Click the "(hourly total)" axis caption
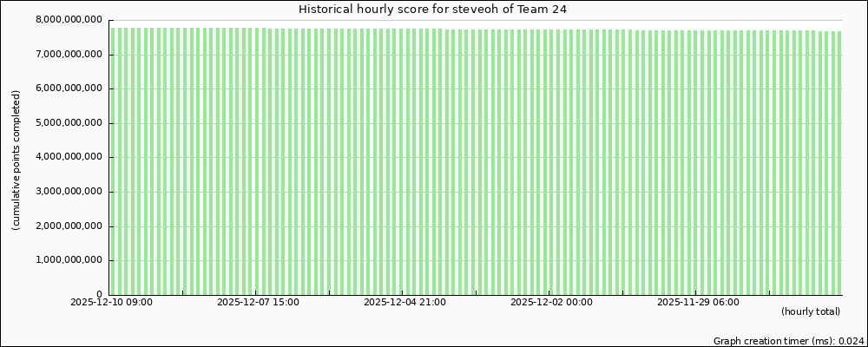The height and width of the screenshot is (347, 868). (810, 311)
